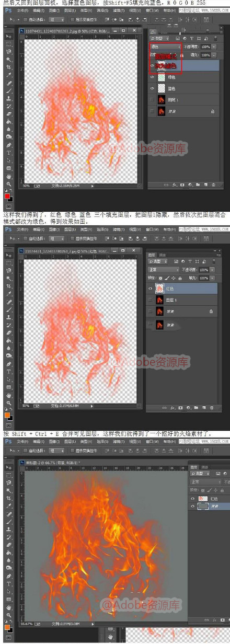The width and height of the screenshot is (230, 644).
Task: Toggle 红色 layer visibility in the second screenshot
Action: click(x=150, y=289)
